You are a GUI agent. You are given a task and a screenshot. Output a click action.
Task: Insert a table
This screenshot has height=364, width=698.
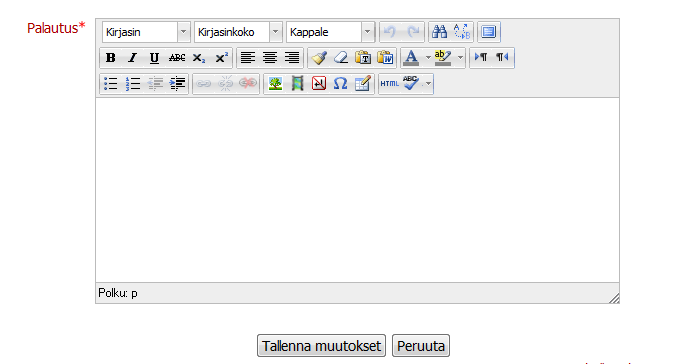click(x=363, y=84)
